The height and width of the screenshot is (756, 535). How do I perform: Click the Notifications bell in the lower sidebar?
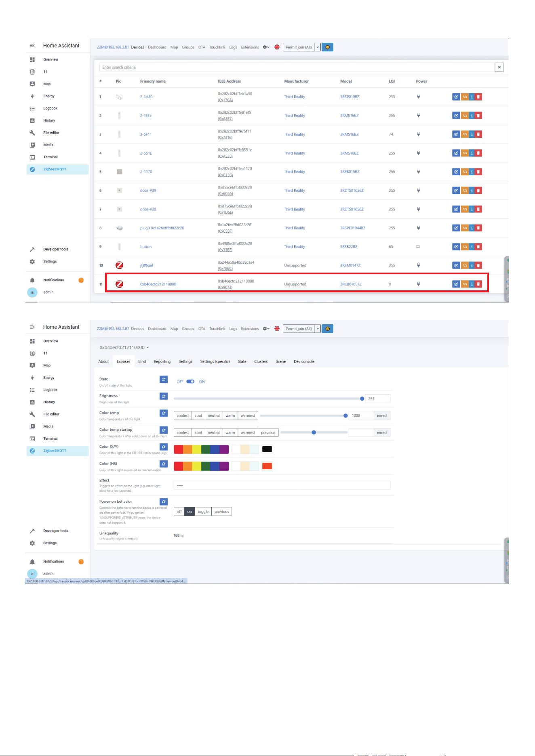click(32, 562)
